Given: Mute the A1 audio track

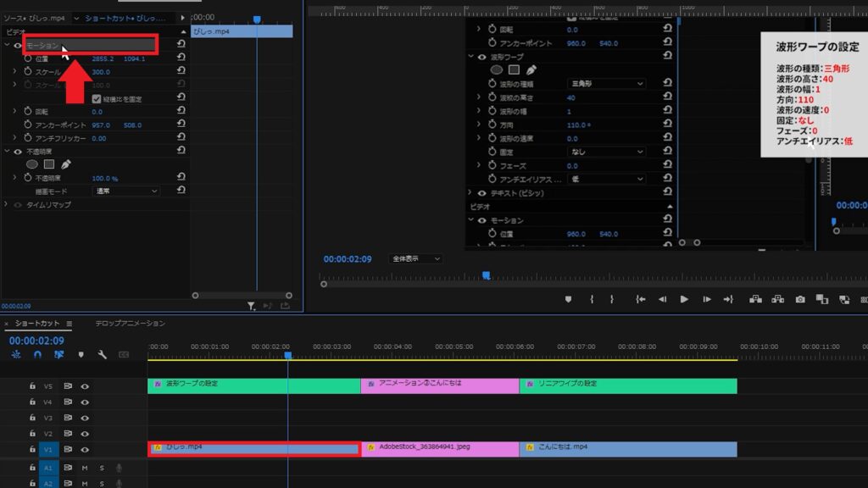Looking at the screenshot, I should [85, 468].
